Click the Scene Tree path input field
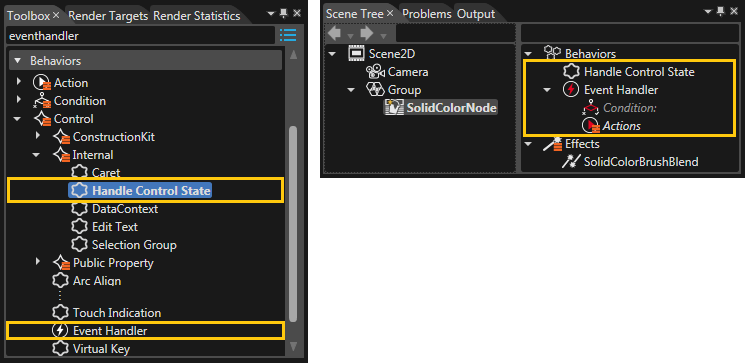This screenshot has width=746, height=364. tap(456, 33)
